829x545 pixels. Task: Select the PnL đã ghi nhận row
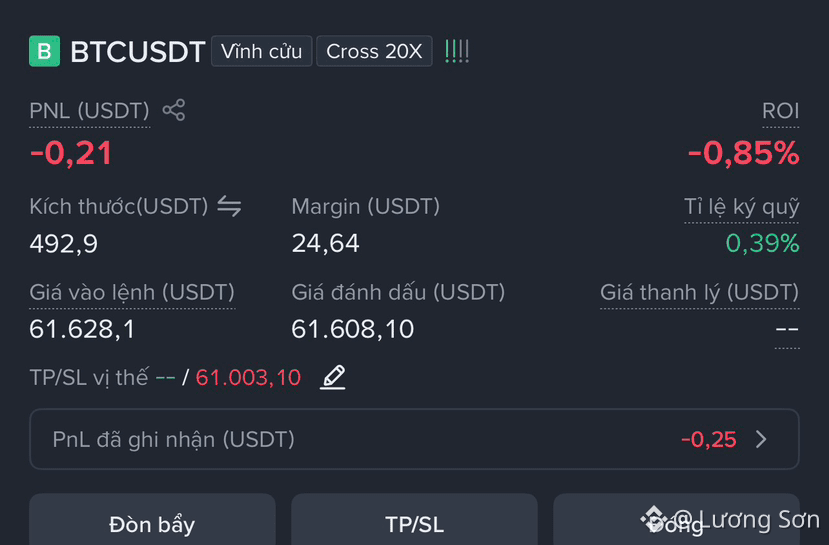[414, 439]
